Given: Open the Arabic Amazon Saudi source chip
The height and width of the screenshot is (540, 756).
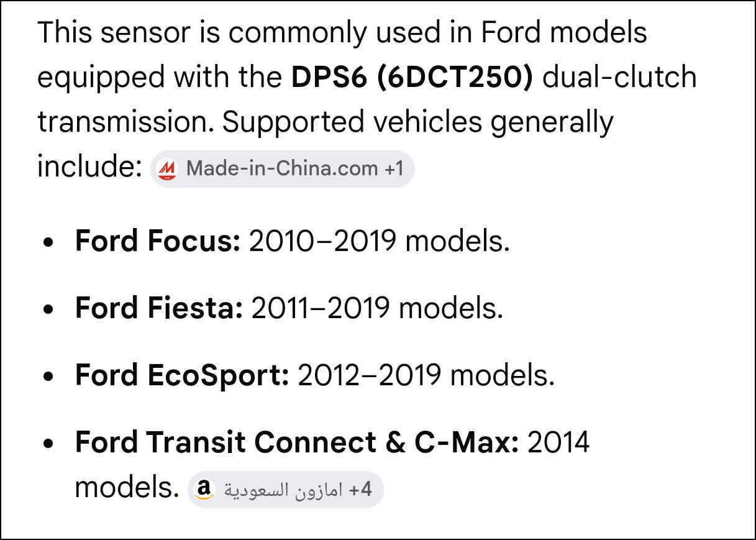Looking at the screenshot, I should click(283, 490).
